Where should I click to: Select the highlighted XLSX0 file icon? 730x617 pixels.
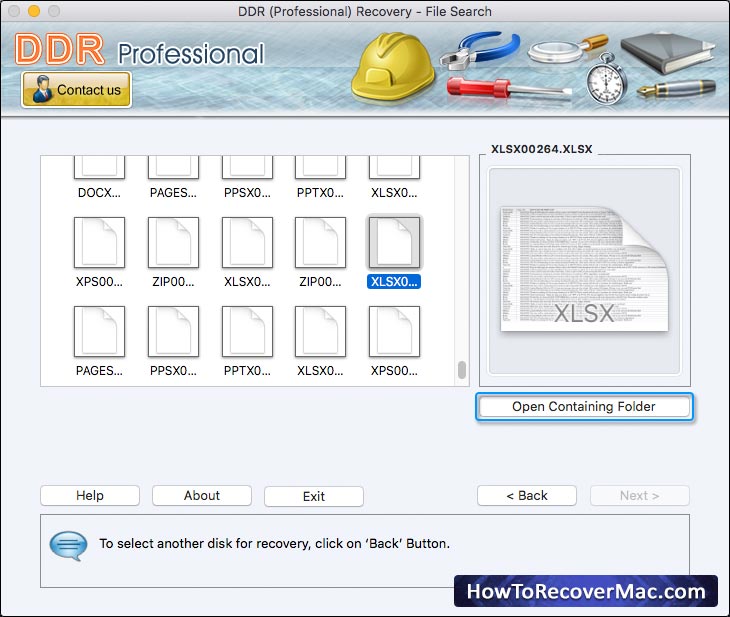point(394,242)
